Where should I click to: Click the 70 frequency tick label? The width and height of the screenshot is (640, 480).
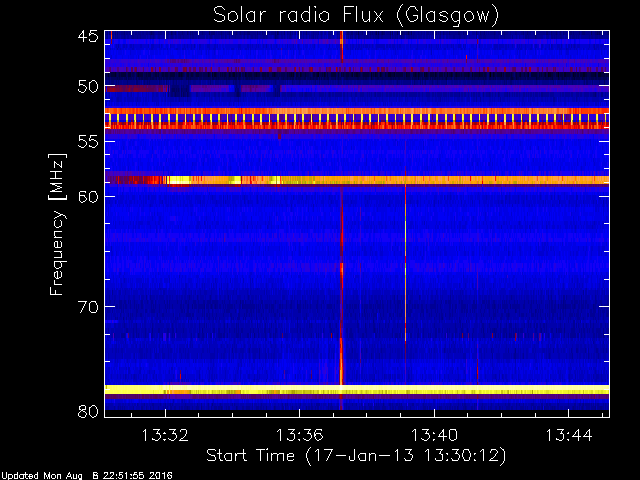coord(88,307)
